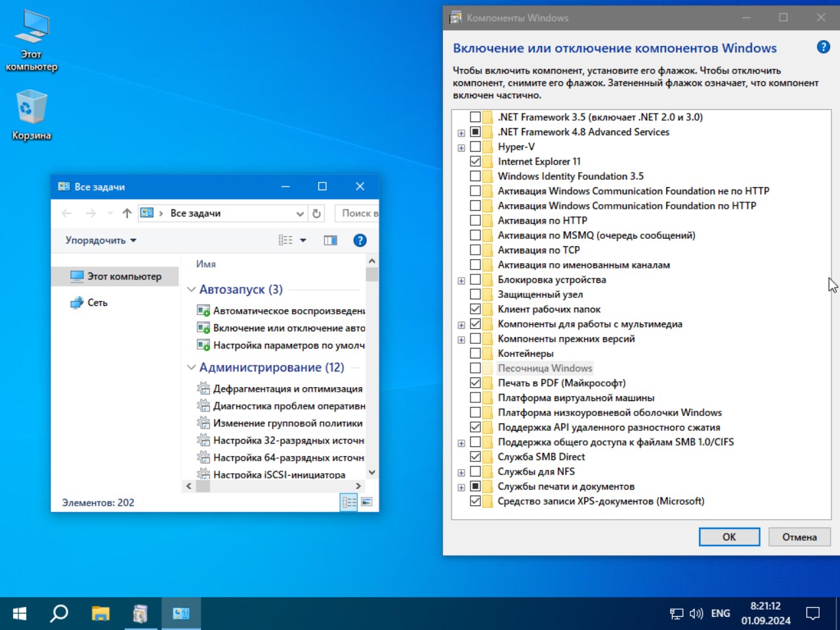The height and width of the screenshot is (630, 840).
Task: Enable the Hyper-V checkbox
Action: [x=476, y=147]
